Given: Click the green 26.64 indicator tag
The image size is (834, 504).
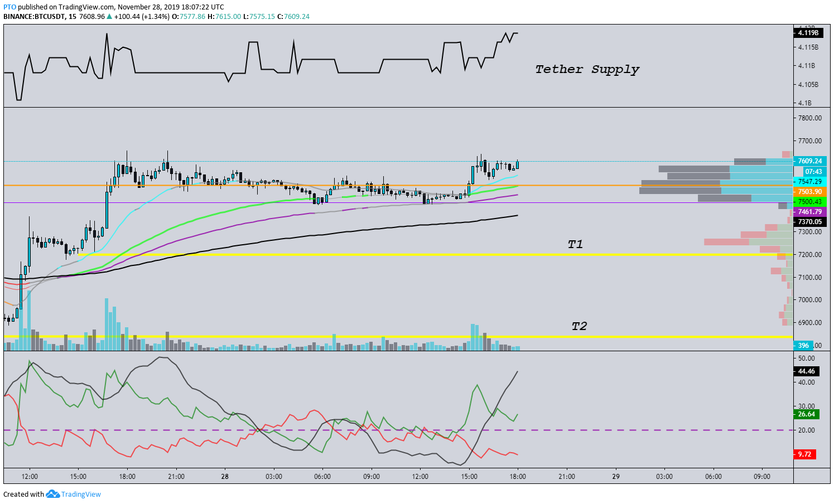Looking at the screenshot, I should [807, 414].
